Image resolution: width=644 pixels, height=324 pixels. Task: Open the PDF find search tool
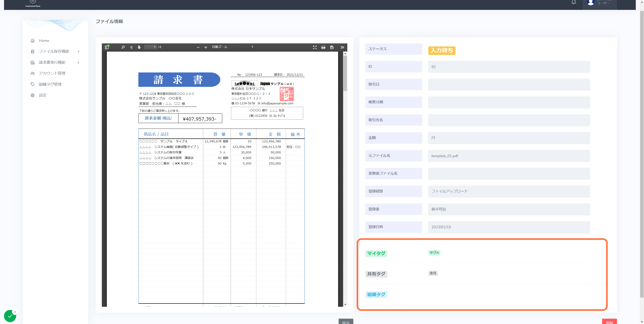point(123,47)
